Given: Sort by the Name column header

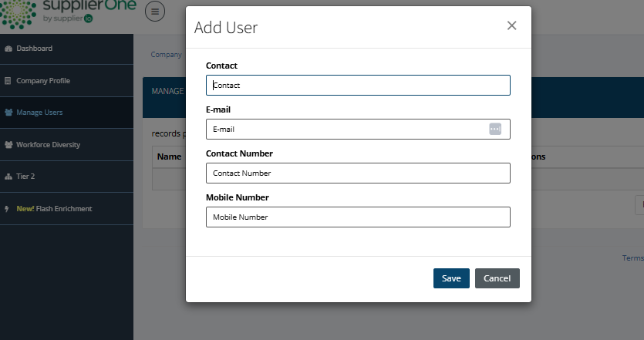Looking at the screenshot, I should tap(169, 157).
